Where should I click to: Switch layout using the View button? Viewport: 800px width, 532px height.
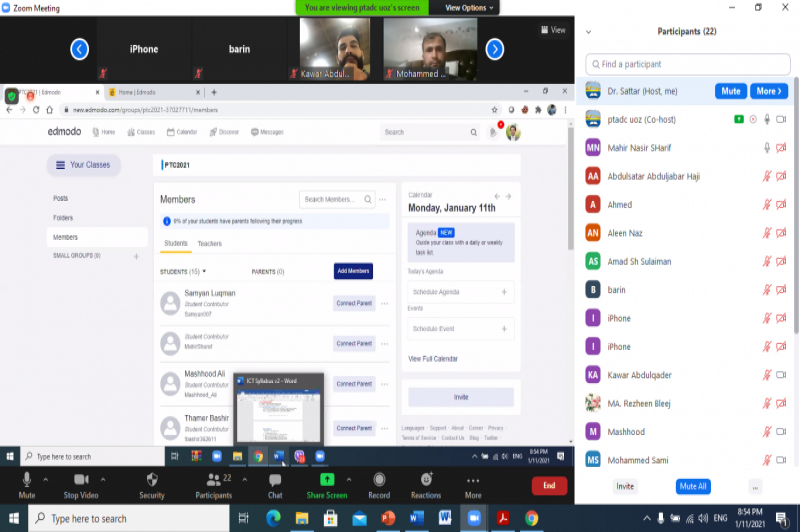tap(553, 30)
